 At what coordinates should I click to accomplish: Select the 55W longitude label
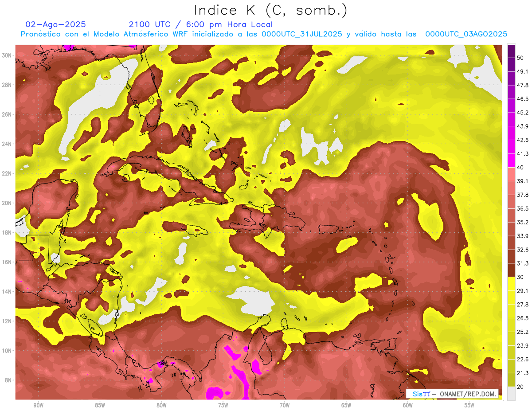click(x=469, y=405)
